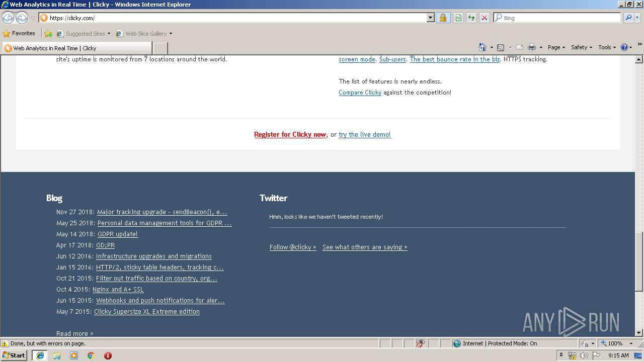Viewport: 644px width, 362px height.
Task: Open the recent pages dropdown arrow
Action: [33, 18]
